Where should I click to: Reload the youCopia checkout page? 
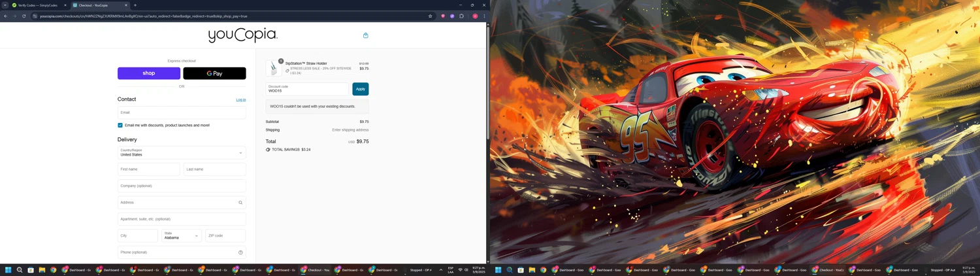pyautogui.click(x=24, y=16)
